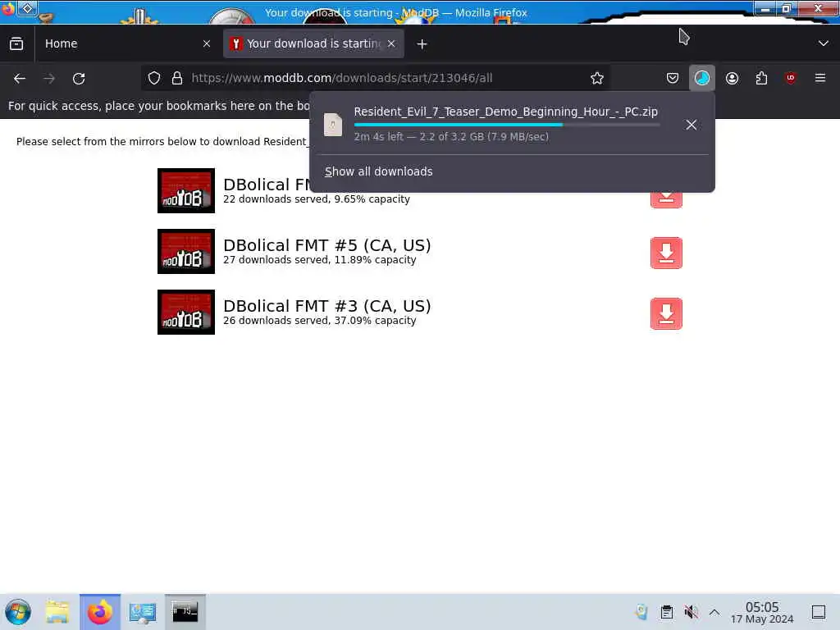Expand hidden system tray icons arrow
Image resolution: width=840 pixels, height=630 pixels.
click(x=714, y=612)
